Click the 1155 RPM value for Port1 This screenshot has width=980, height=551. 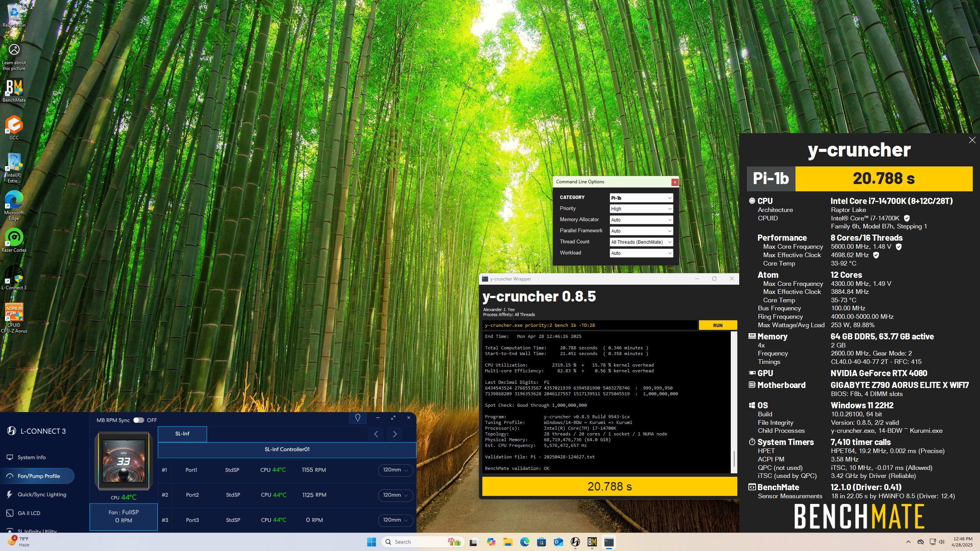(314, 470)
